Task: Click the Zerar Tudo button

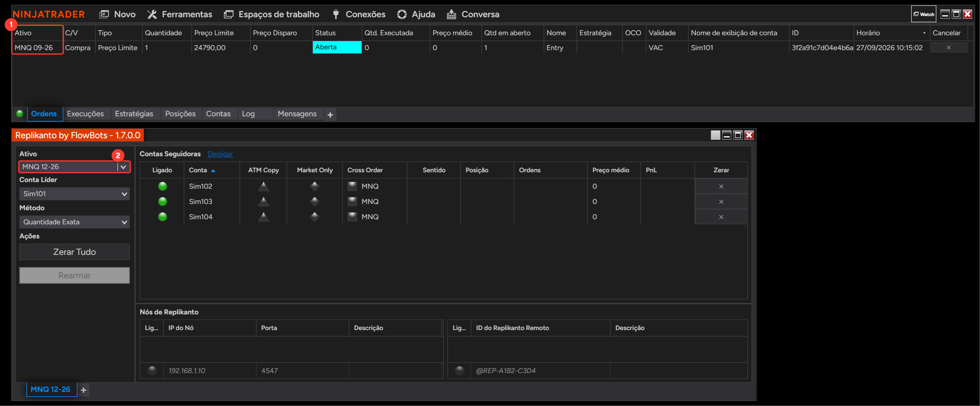Action: click(74, 252)
